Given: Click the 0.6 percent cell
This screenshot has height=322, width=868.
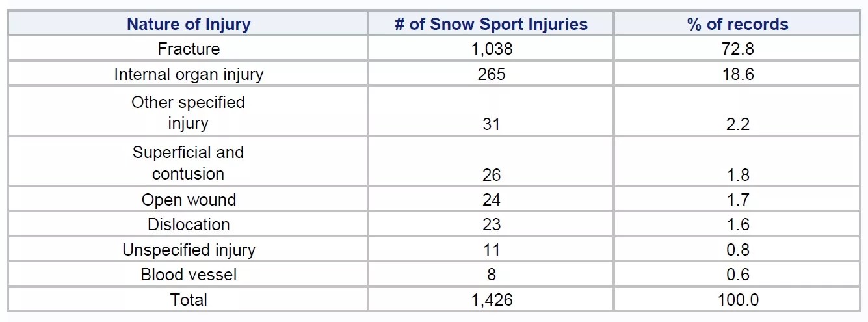Looking at the screenshot, I should click(x=737, y=275).
